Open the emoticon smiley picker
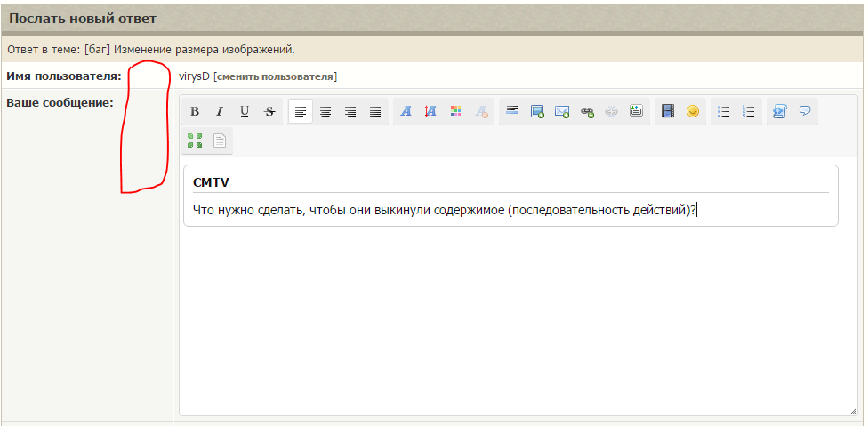This screenshot has height=426, width=868. click(693, 112)
